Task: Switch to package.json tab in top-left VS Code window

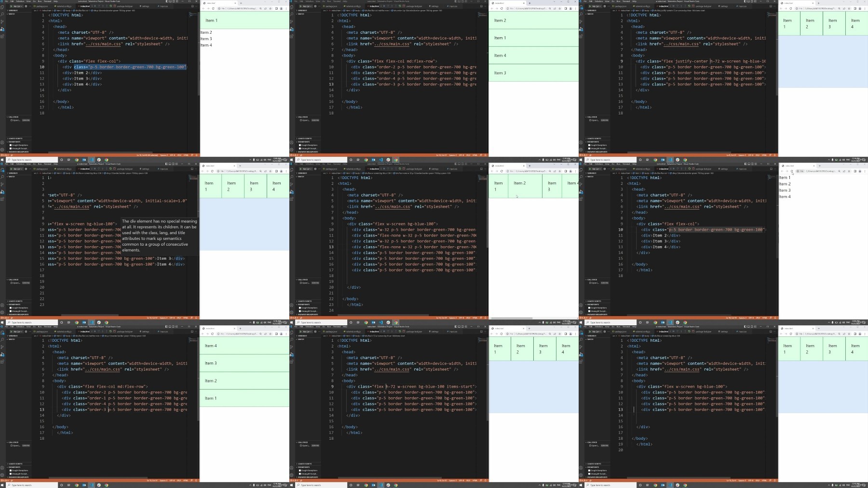Action: click(x=41, y=6)
